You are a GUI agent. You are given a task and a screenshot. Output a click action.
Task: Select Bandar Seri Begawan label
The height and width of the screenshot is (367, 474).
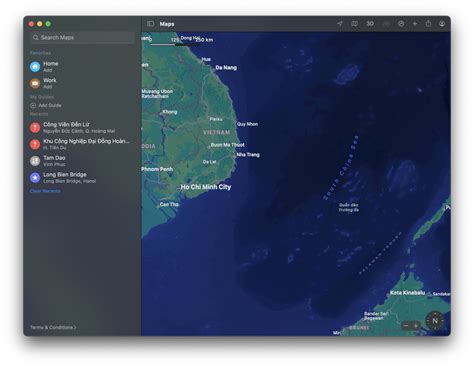coord(376,316)
